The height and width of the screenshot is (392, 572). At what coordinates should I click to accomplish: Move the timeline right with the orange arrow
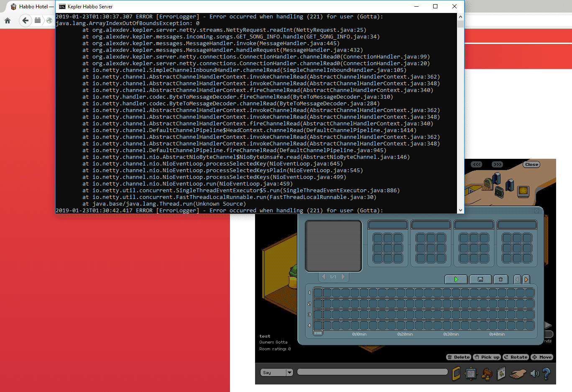point(526,279)
